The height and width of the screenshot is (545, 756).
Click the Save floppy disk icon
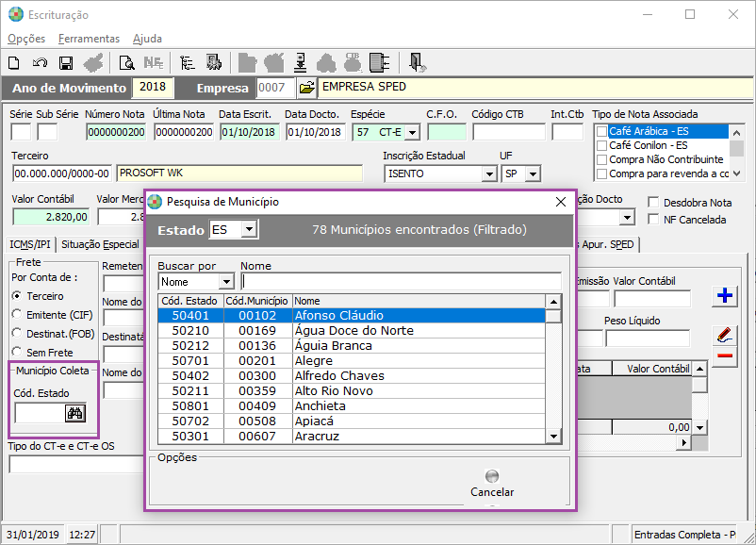66,63
